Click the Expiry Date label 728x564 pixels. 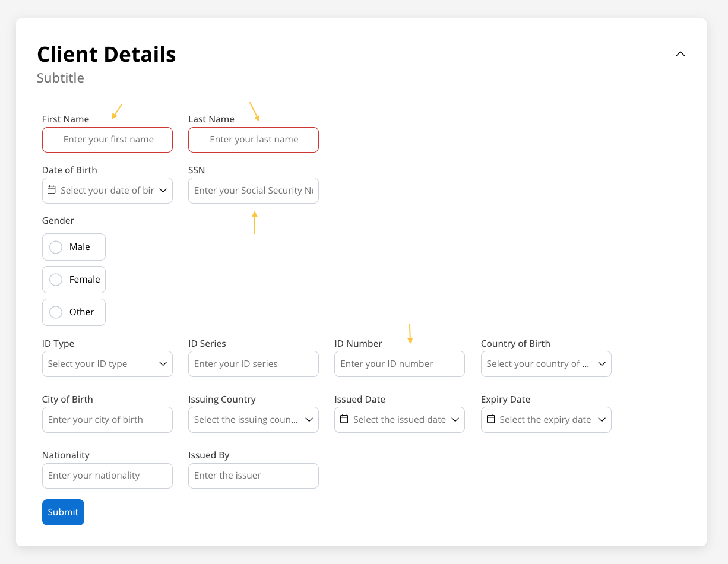[505, 400]
